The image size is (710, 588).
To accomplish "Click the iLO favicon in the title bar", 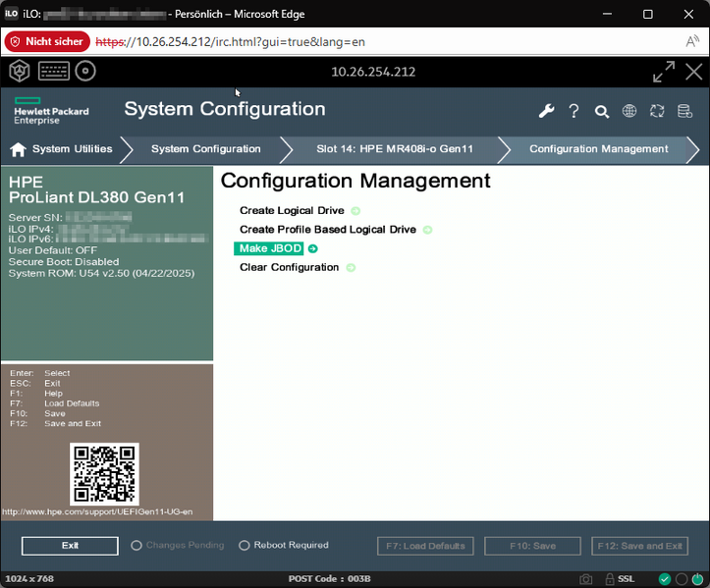I will (x=12, y=14).
